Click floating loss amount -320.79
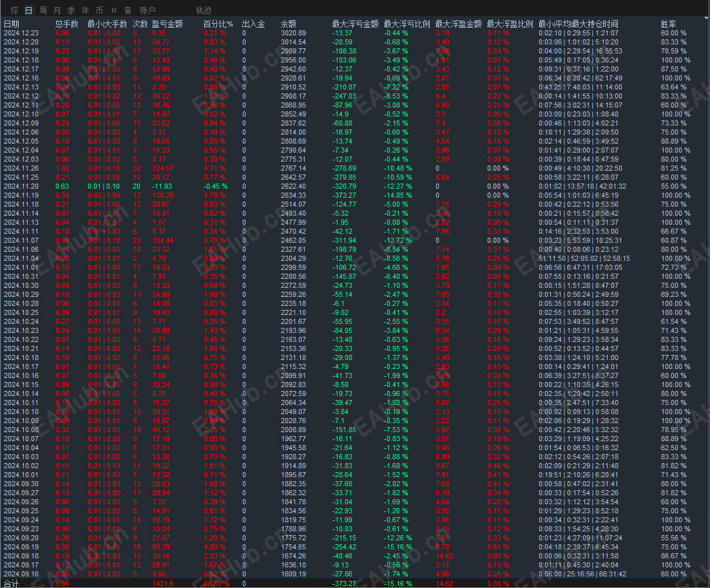 click(344, 187)
